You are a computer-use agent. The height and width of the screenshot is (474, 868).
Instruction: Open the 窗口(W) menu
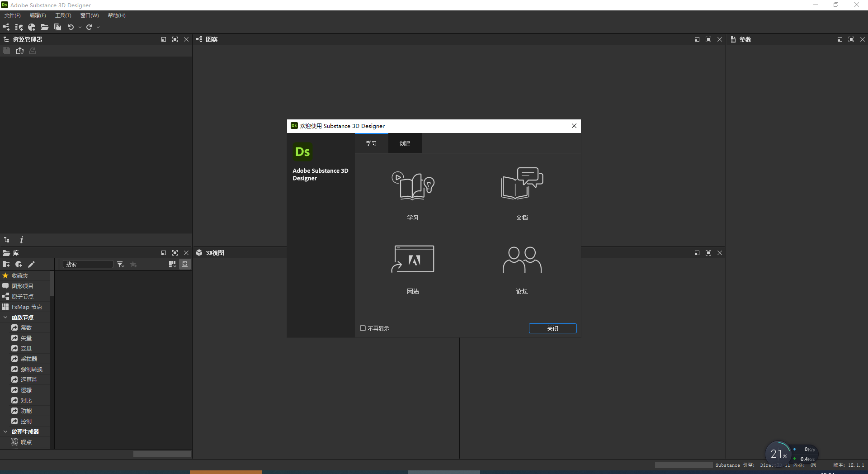click(x=89, y=15)
